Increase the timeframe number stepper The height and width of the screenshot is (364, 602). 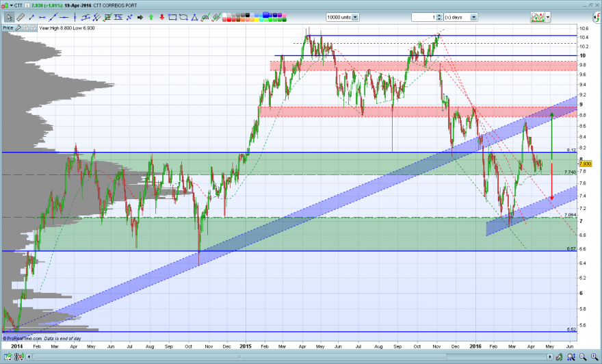(439, 15)
